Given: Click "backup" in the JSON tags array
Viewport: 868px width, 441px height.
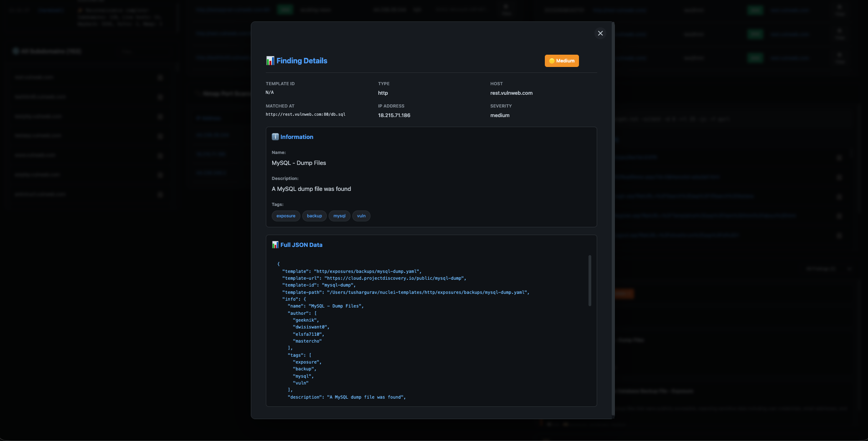Looking at the screenshot, I should tap(305, 369).
